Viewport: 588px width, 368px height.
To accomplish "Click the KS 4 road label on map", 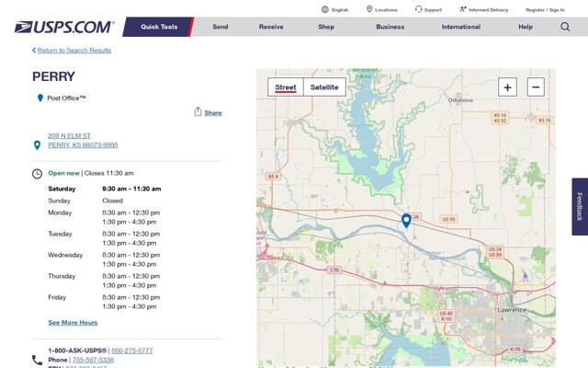I will (273, 176).
